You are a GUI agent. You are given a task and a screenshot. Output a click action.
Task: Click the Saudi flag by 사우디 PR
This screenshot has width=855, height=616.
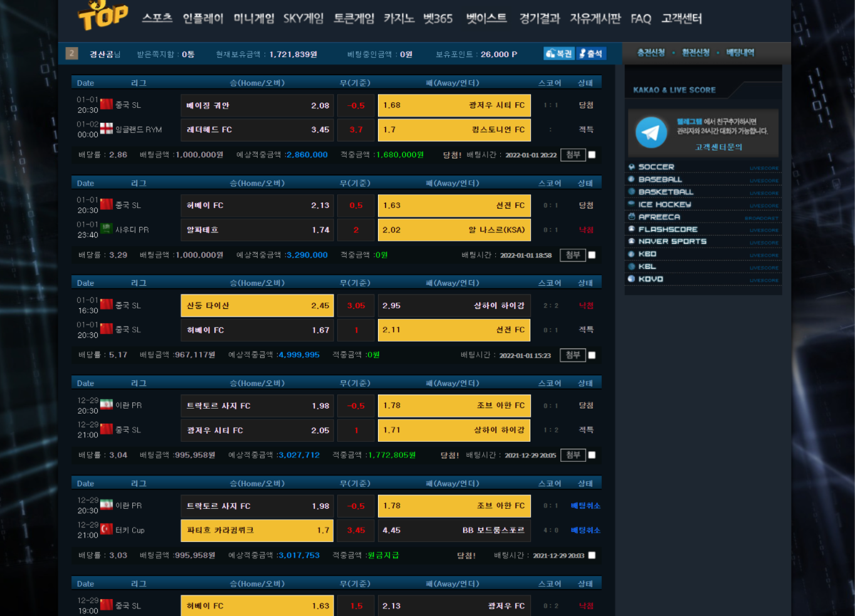pyautogui.click(x=107, y=229)
